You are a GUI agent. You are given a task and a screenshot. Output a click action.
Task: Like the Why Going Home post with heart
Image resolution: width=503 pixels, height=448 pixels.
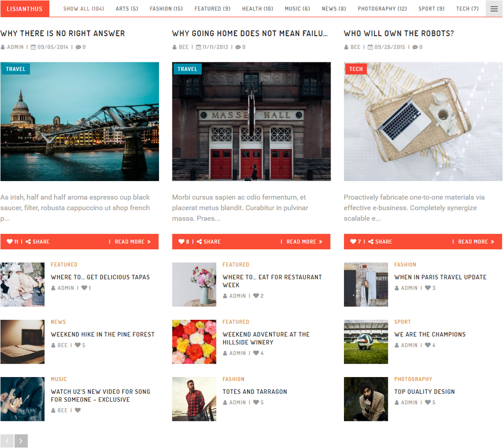point(182,242)
